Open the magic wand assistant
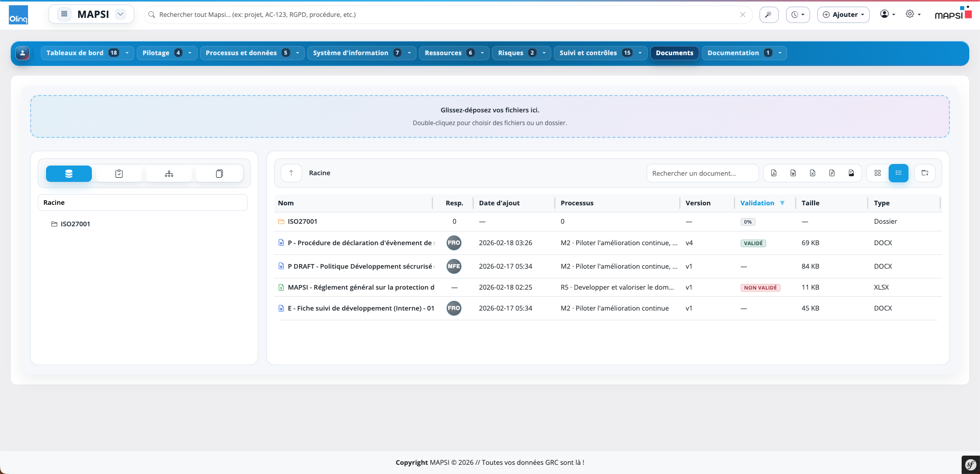Viewport: 980px width, 474px height. click(x=769, y=14)
